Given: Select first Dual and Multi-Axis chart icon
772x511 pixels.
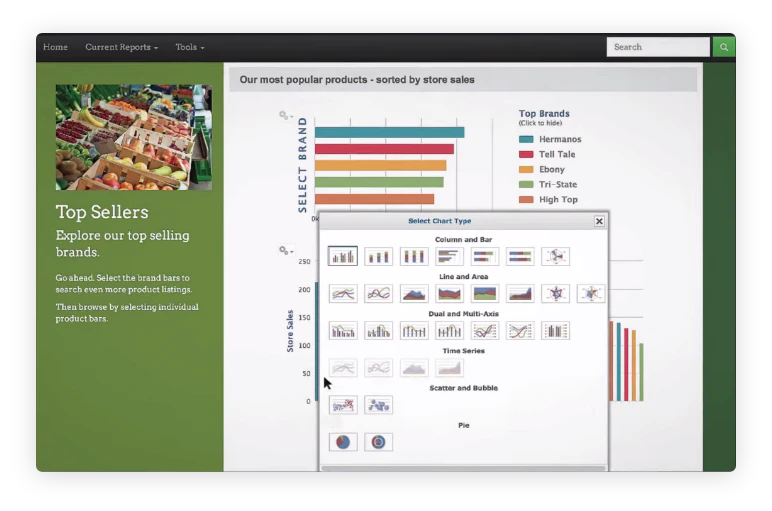Looking at the screenshot, I should (x=343, y=331).
